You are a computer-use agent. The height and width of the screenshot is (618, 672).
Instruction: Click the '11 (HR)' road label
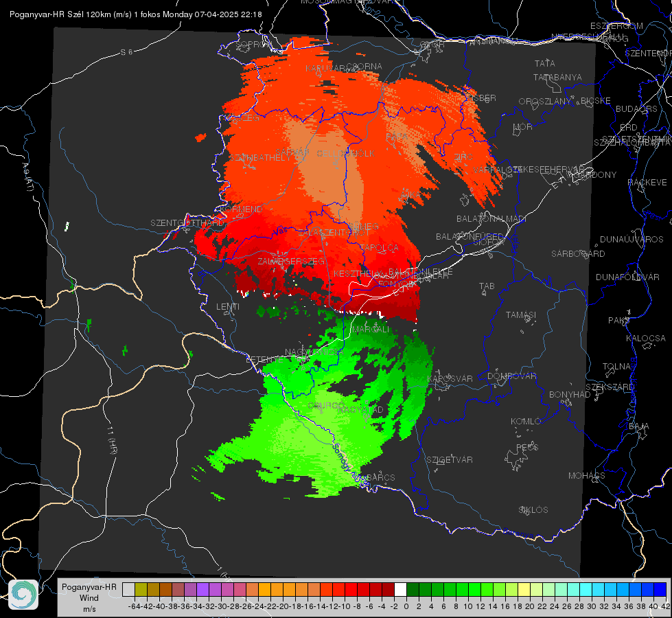(113, 440)
